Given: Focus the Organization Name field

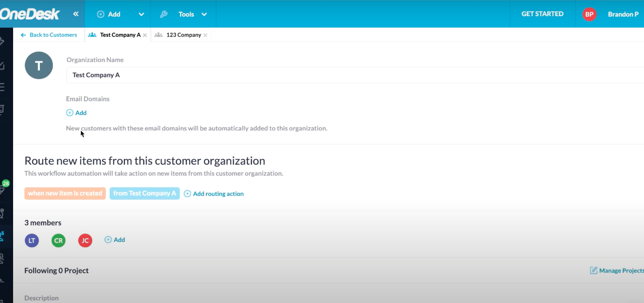Looking at the screenshot, I should point(355,75).
